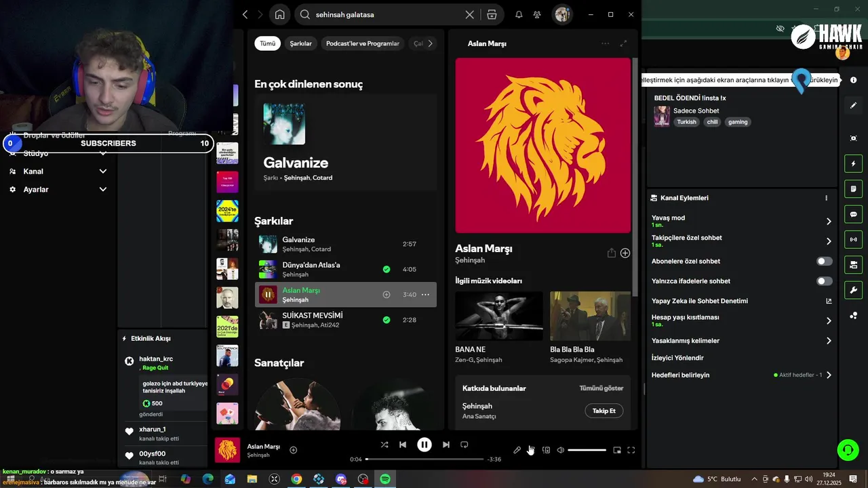This screenshot has height=488, width=868.
Task: Open connect to device icon
Action: click(546, 450)
